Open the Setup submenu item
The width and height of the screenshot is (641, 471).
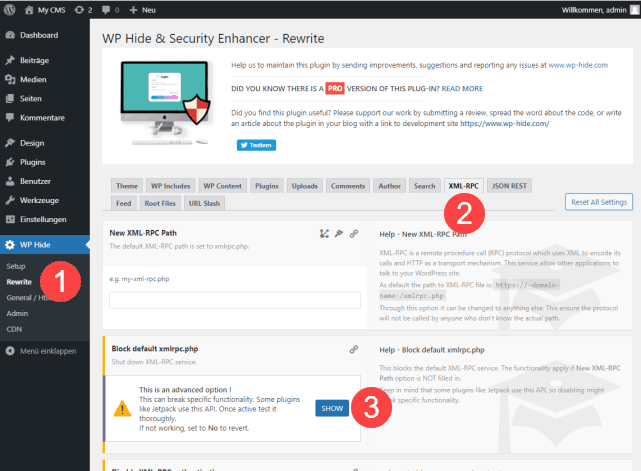click(x=16, y=266)
